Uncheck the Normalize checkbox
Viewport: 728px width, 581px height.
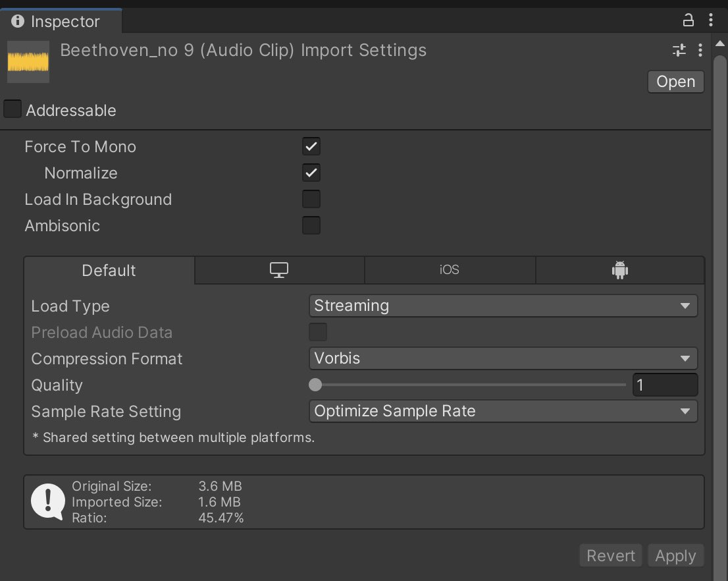(x=311, y=173)
